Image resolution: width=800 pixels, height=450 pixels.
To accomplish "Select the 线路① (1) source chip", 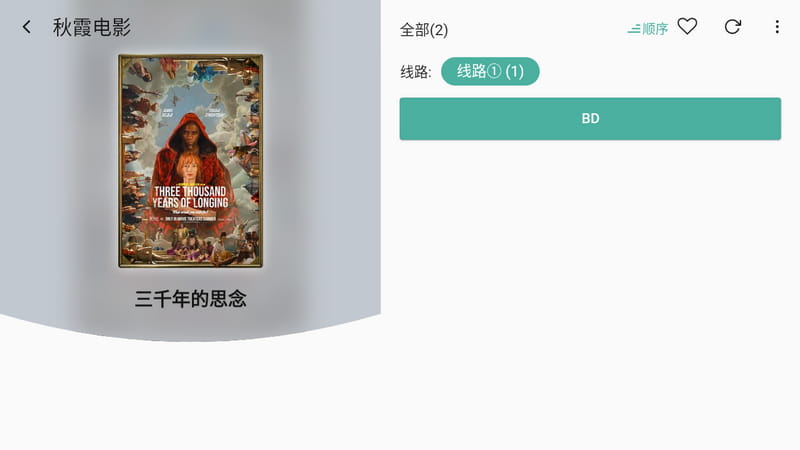I will click(490, 71).
